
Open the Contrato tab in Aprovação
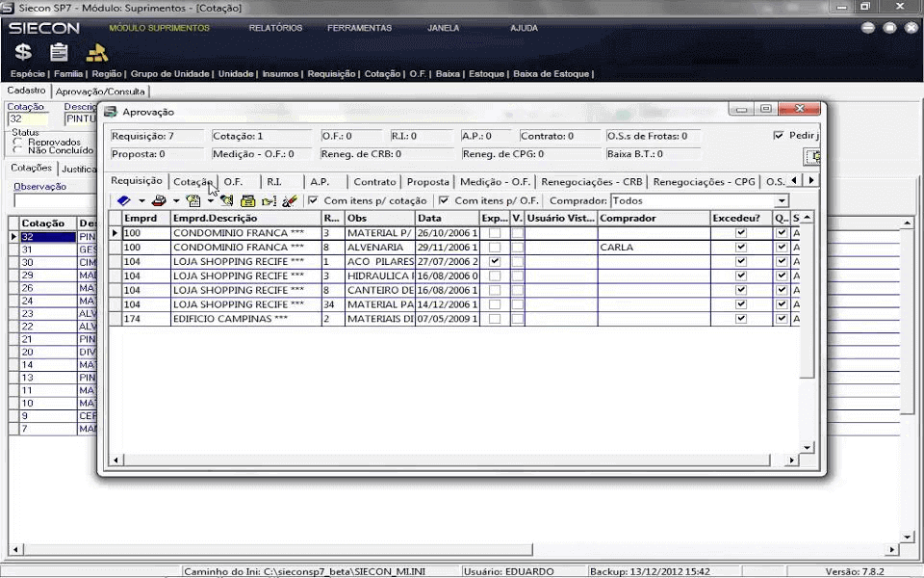point(374,182)
